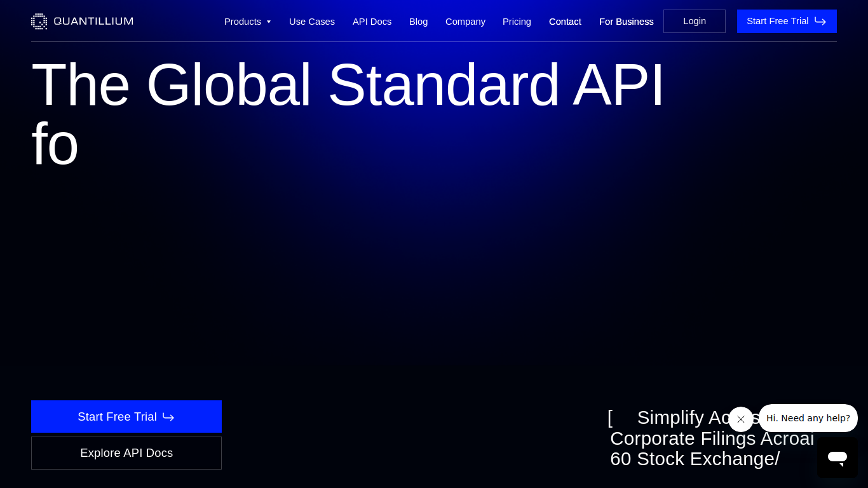
Task: Select For Business in the navbar
Action: click(626, 22)
